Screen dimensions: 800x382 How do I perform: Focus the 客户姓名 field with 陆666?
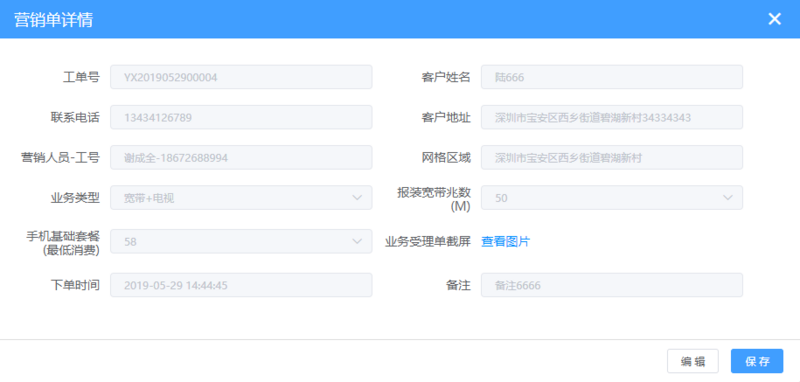(x=612, y=77)
